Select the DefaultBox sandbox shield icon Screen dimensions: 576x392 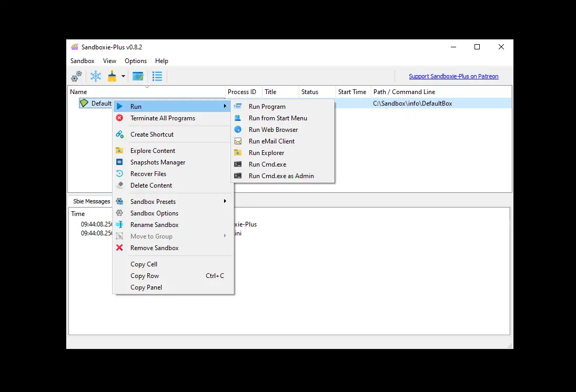click(84, 103)
